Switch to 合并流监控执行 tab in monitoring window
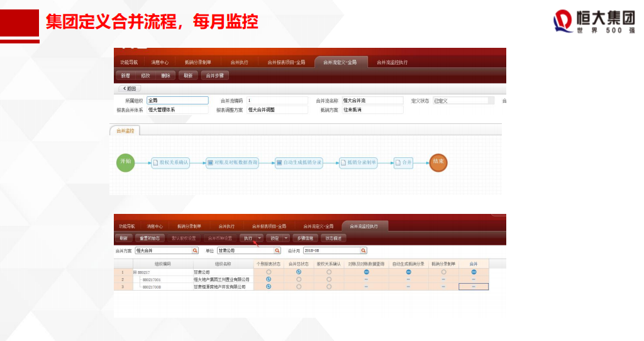Viewport: 644px width, 341px height. coord(364,226)
